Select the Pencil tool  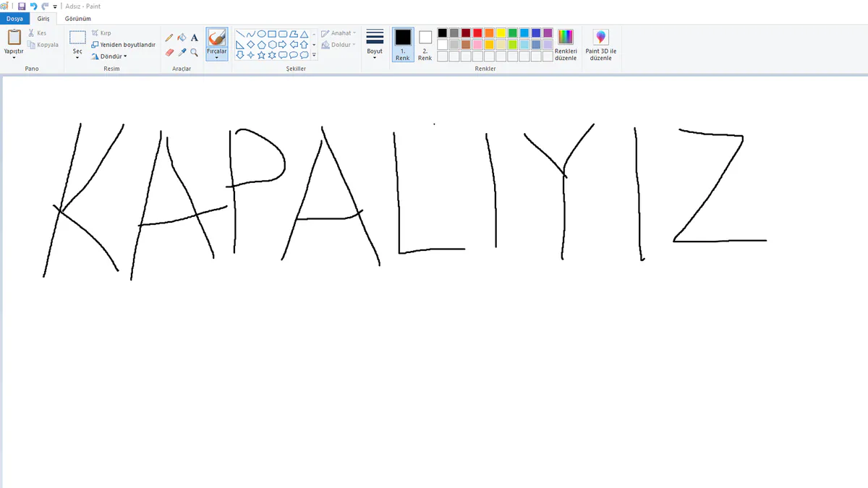point(169,38)
